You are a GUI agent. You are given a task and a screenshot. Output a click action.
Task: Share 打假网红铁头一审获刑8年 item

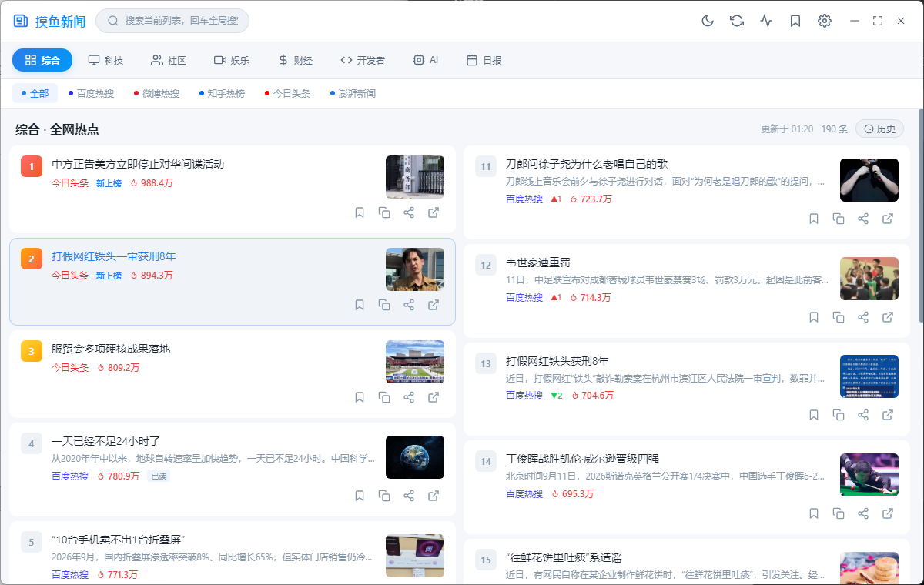pos(409,305)
